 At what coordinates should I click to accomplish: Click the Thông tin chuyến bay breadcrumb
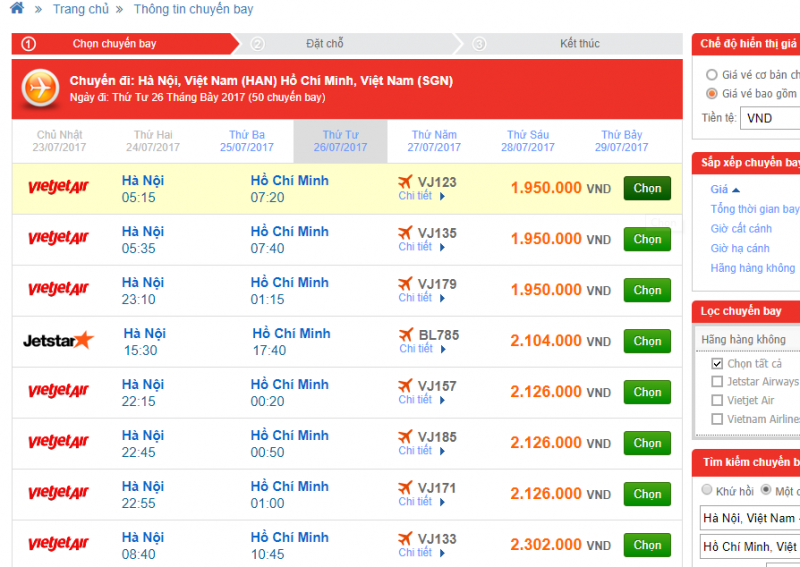pos(193,9)
